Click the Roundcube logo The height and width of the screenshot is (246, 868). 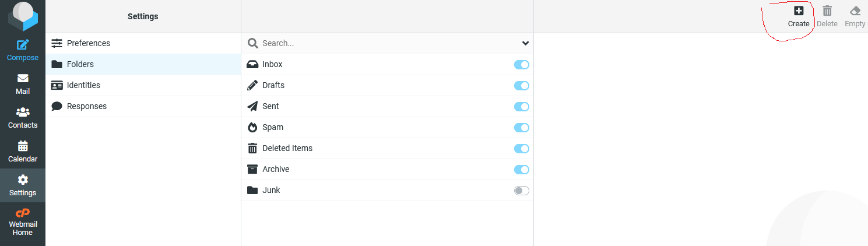point(23,16)
